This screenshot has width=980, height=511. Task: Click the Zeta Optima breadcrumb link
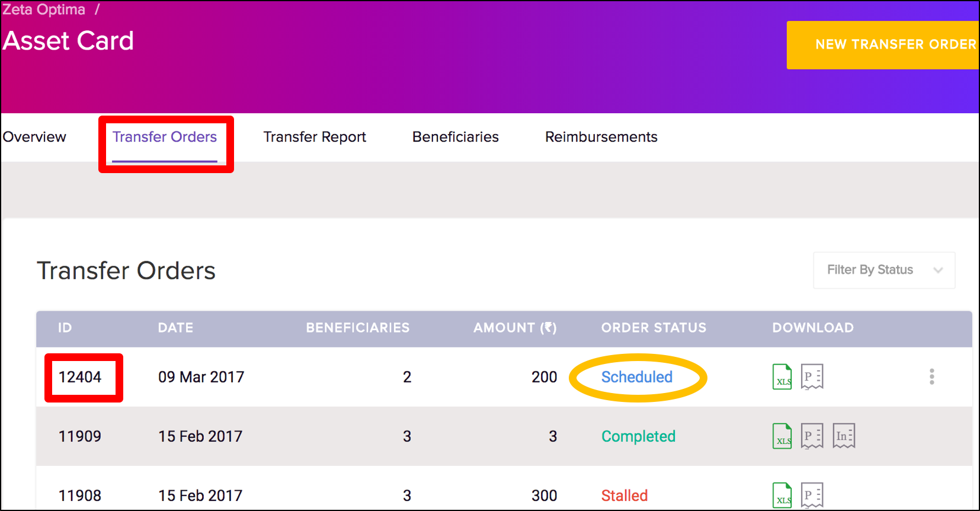pyautogui.click(x=44, y=9)
